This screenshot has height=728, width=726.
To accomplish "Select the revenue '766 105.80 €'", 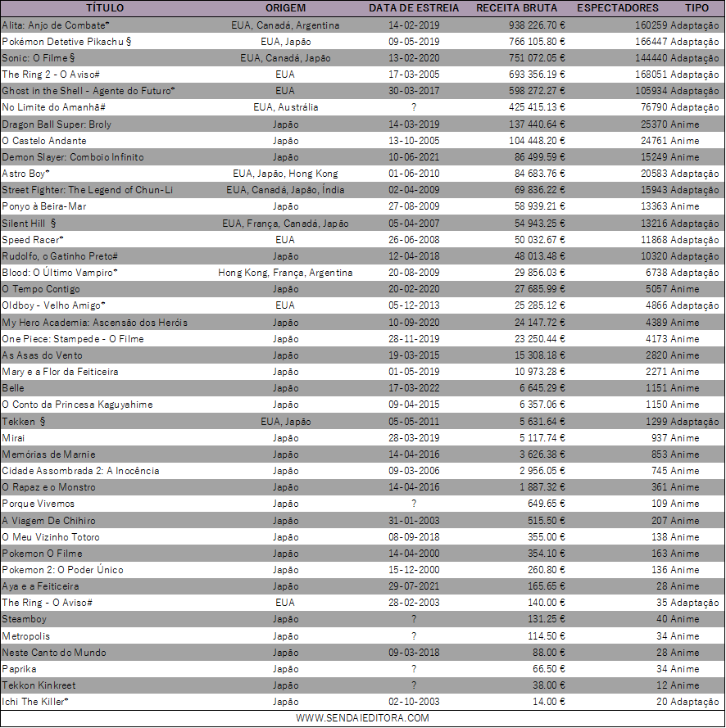I will [537, 42].
